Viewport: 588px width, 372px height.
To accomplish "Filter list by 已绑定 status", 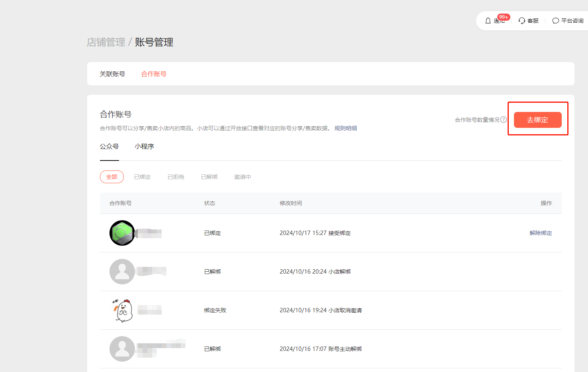I will click(x=143, y=177).
